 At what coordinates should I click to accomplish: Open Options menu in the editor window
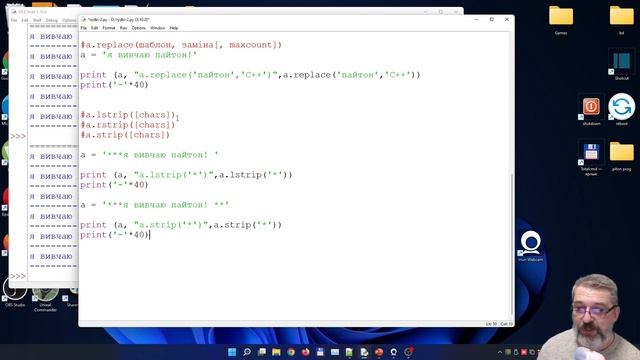pyautogui.click(x=138, y=28)
